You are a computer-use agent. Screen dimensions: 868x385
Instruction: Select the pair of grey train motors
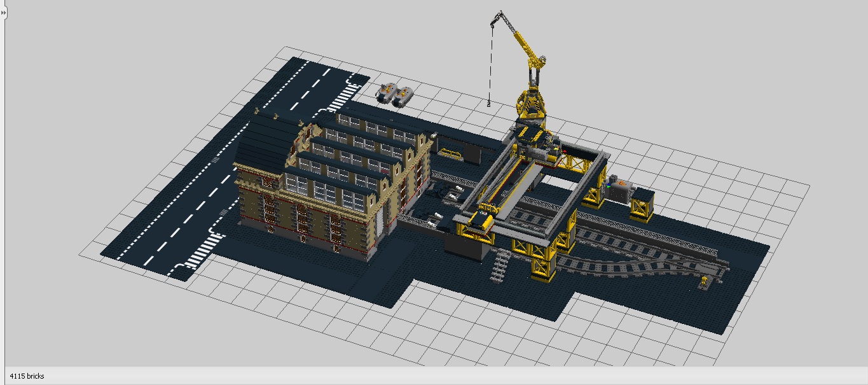click(396, 94)
